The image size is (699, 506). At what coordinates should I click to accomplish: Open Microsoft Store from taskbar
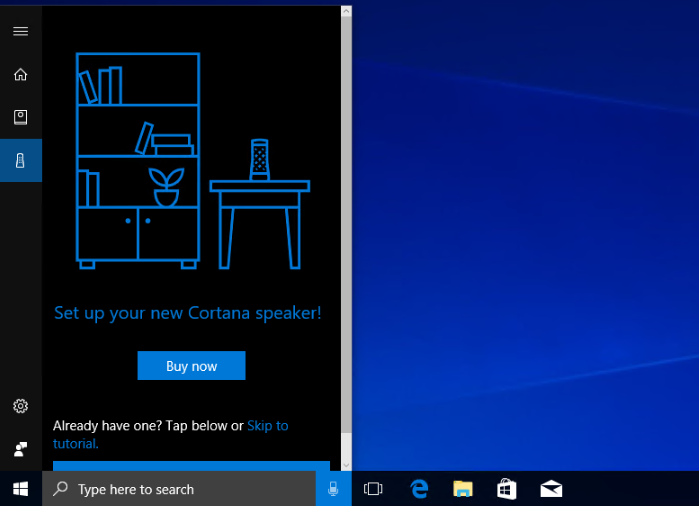[x=507, y=489]
